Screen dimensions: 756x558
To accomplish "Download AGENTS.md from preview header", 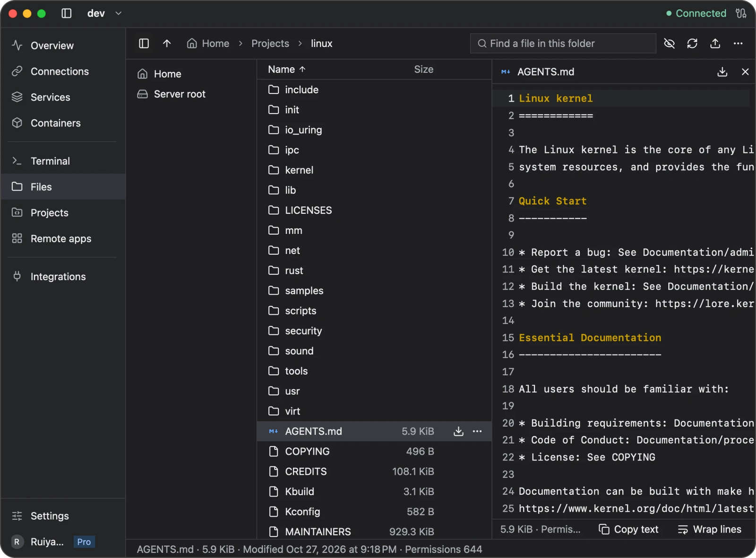I will click(722, 72).
